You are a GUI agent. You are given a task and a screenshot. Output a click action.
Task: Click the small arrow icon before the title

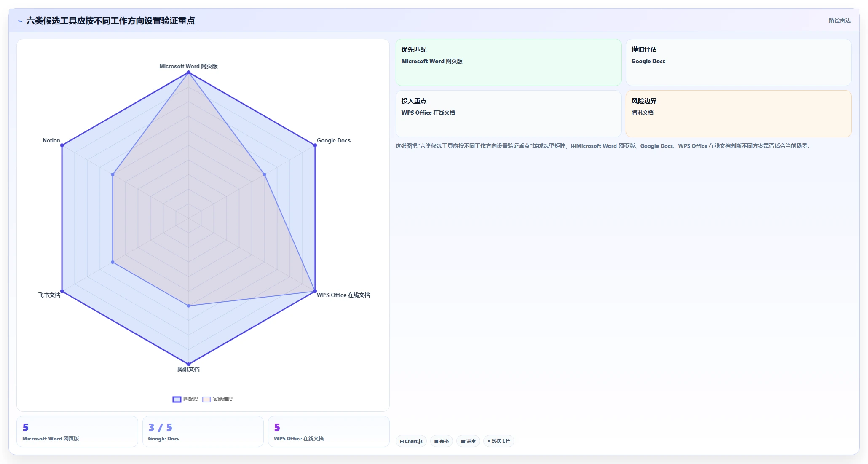point(20,21)
